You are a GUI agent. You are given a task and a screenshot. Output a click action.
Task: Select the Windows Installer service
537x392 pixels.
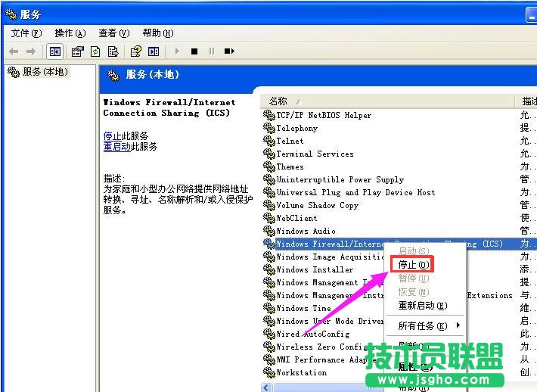315,269
